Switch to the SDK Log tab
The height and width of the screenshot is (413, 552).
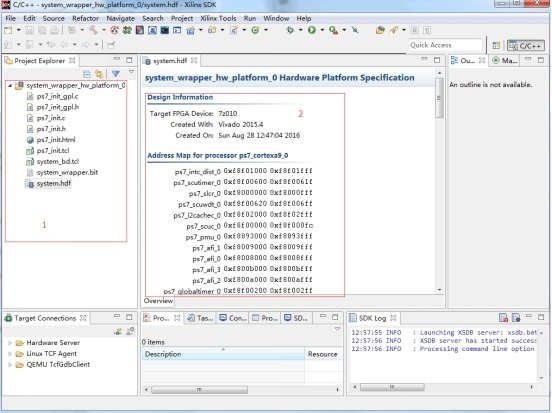pos(372,318)
